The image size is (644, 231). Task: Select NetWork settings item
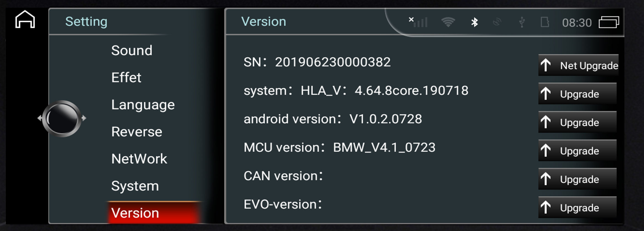tap(139, 159)
